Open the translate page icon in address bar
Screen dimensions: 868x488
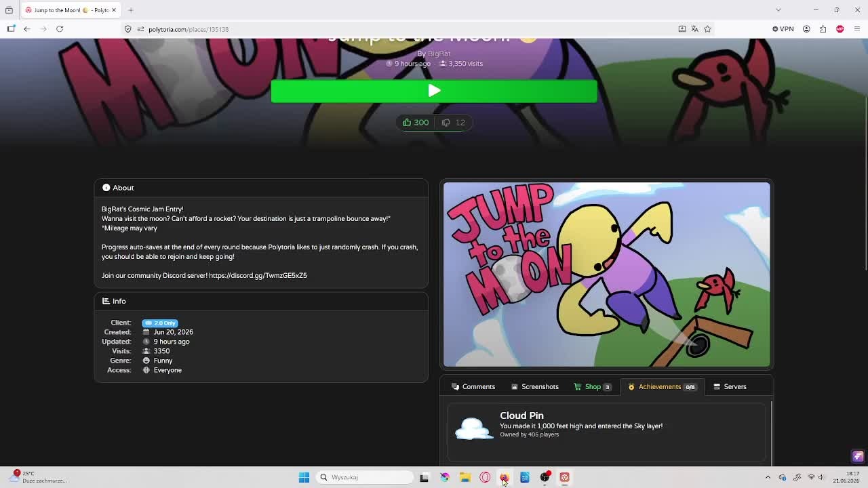[694, 29]
